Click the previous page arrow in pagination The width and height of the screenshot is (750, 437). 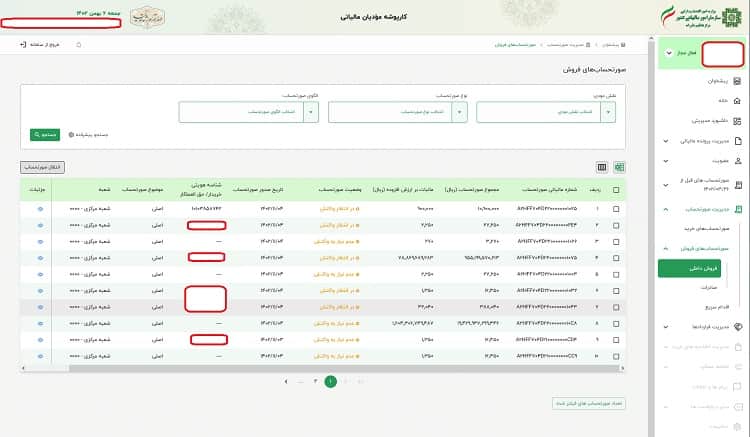coord(286,382)
